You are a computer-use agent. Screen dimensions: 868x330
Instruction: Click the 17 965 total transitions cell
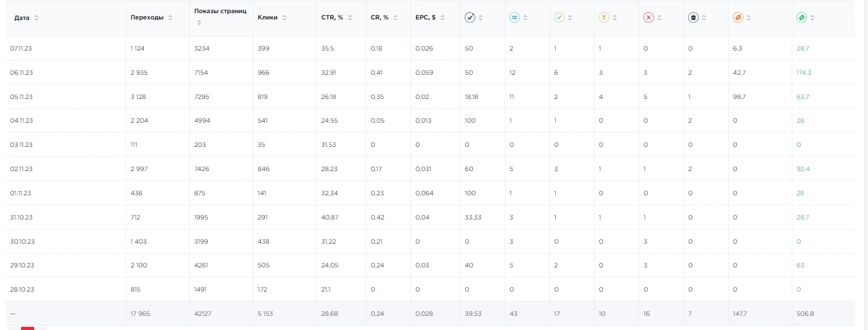(140, 314)
